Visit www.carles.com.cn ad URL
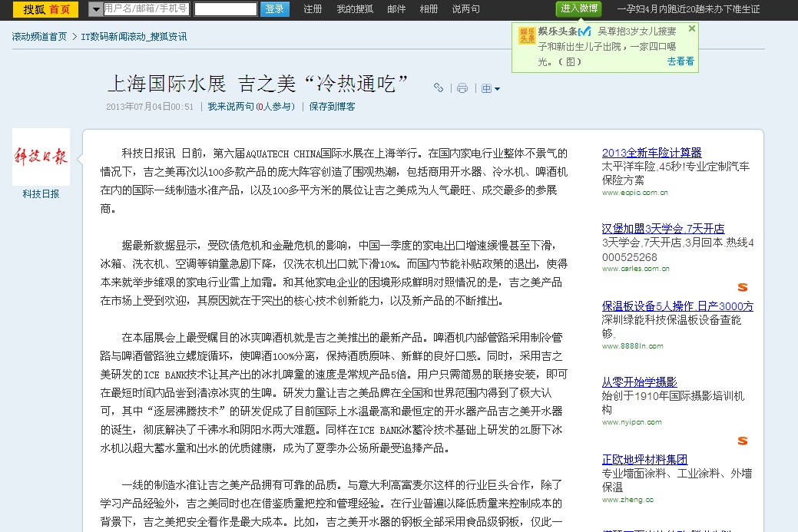 tap(636, 269)
